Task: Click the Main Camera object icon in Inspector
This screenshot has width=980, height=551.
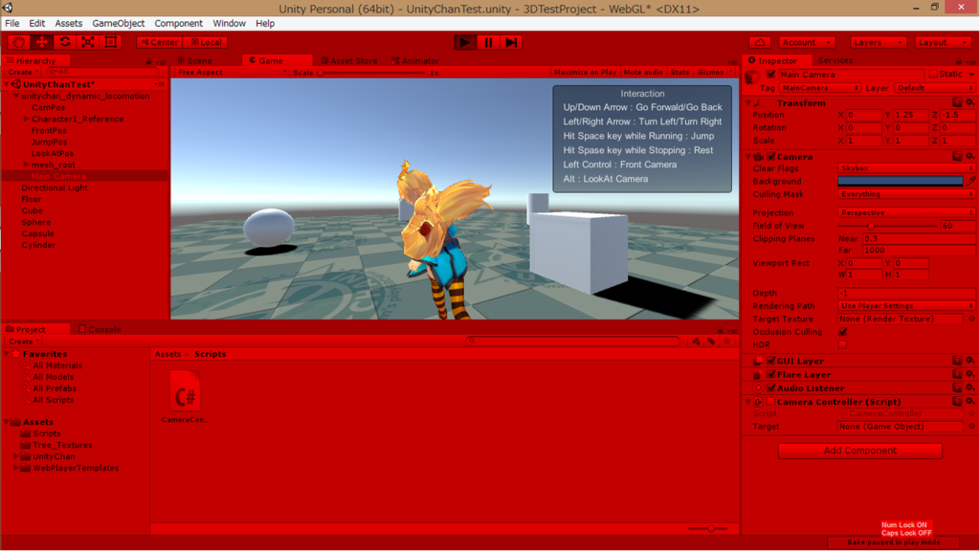Action: 752,77
